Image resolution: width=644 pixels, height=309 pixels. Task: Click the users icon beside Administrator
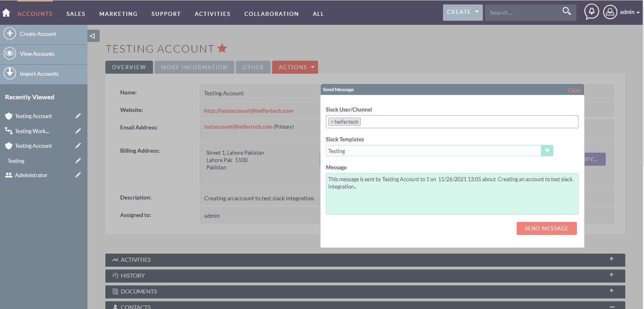[x=9, y=175]
